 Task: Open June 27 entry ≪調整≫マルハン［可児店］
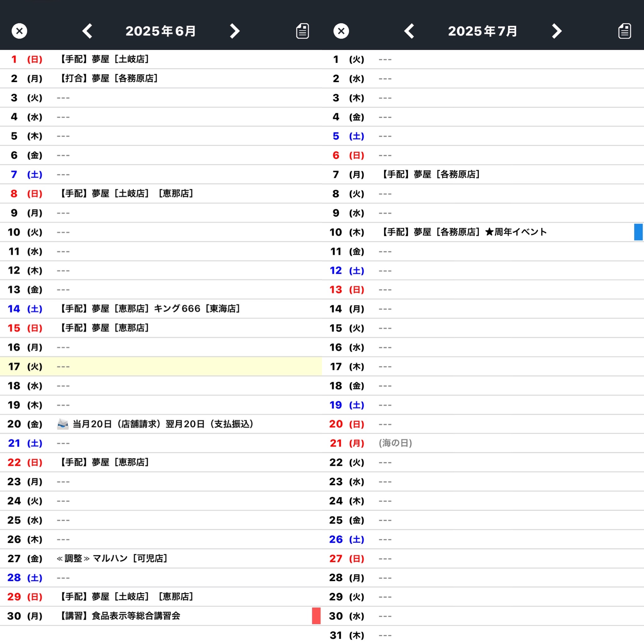(x=112, y=558)
